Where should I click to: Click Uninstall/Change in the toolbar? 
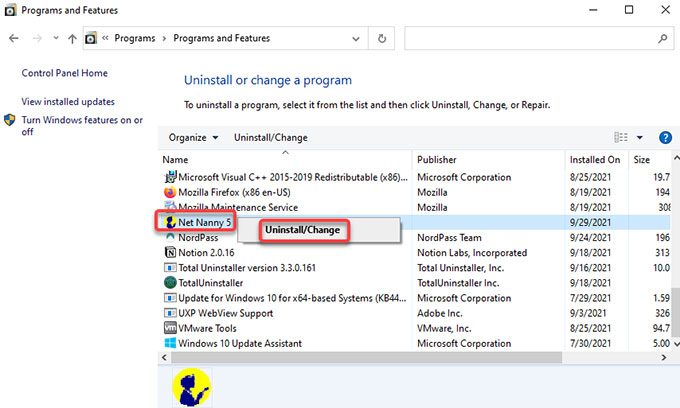[271, 137]
